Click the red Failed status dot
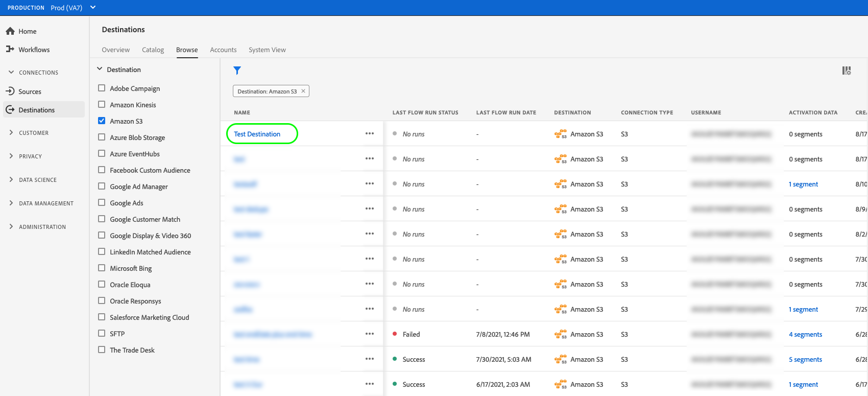868x396 pixels. click(395, 334)
